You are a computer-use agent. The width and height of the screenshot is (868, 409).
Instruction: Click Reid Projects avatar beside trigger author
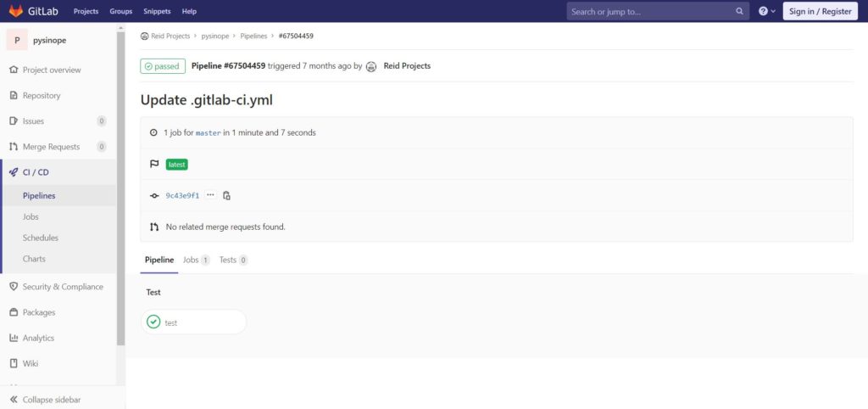pos(371,66)
